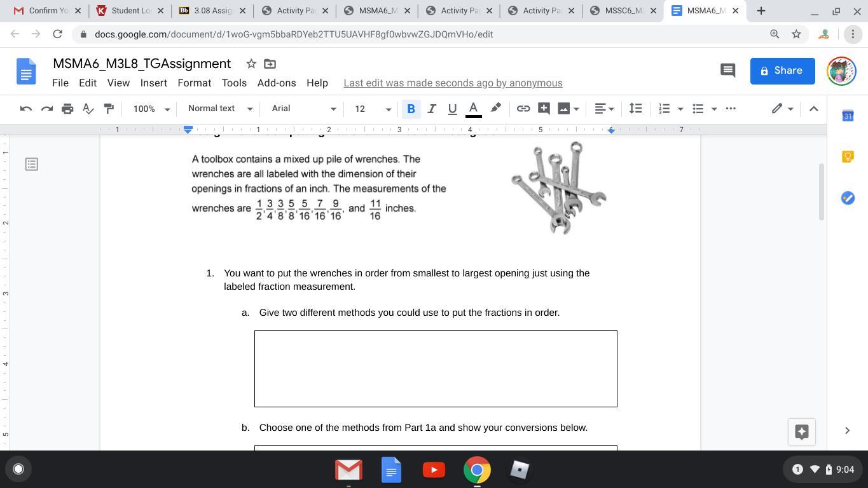Open the bulleted list dropdown arrow

(714, 109)
